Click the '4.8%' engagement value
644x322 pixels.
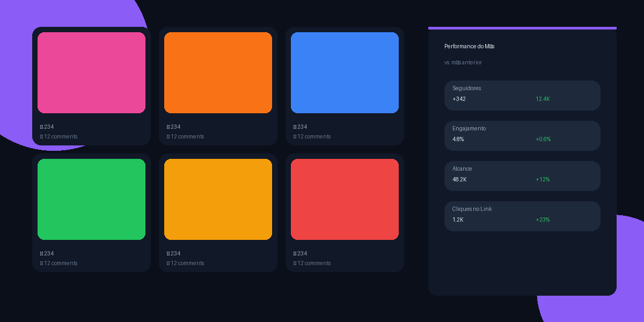(458, 139)
